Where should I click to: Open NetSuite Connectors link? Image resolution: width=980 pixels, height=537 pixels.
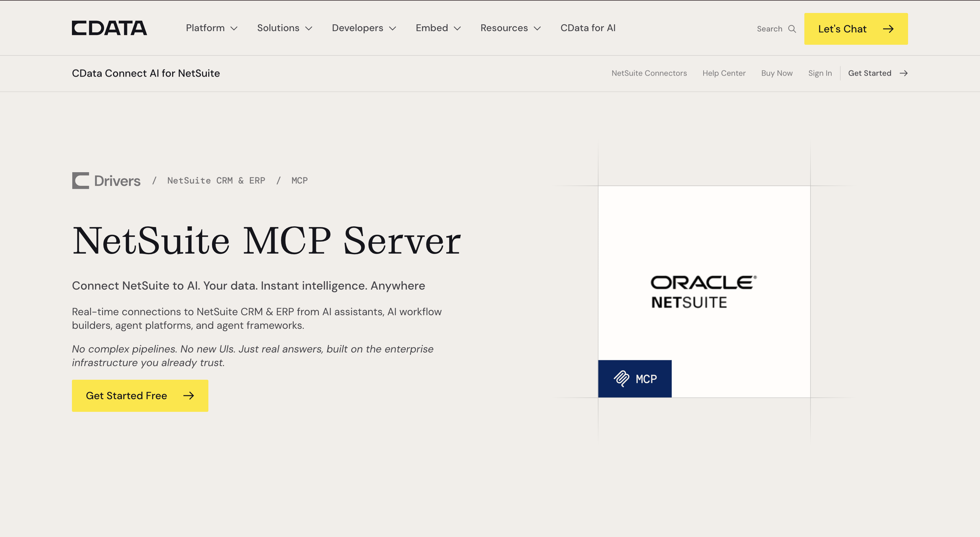point(649,73)
